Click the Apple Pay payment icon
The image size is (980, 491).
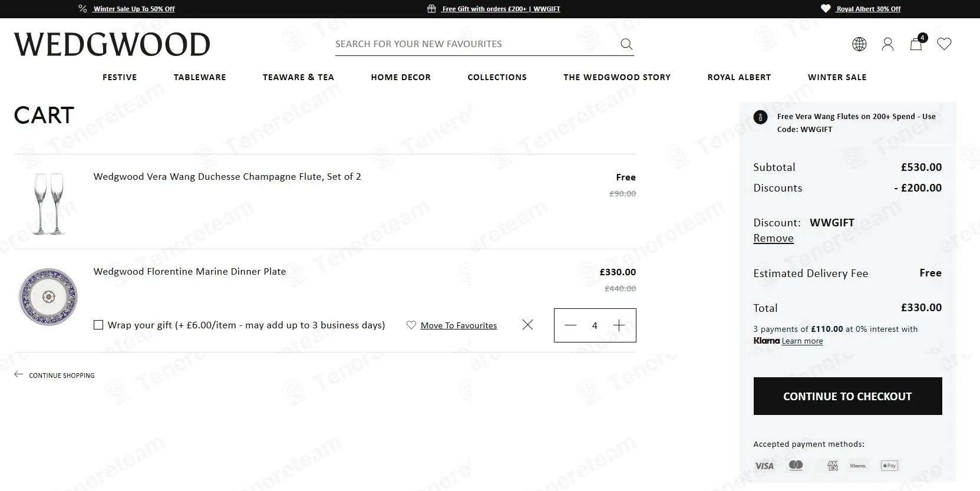click(889, 466)
